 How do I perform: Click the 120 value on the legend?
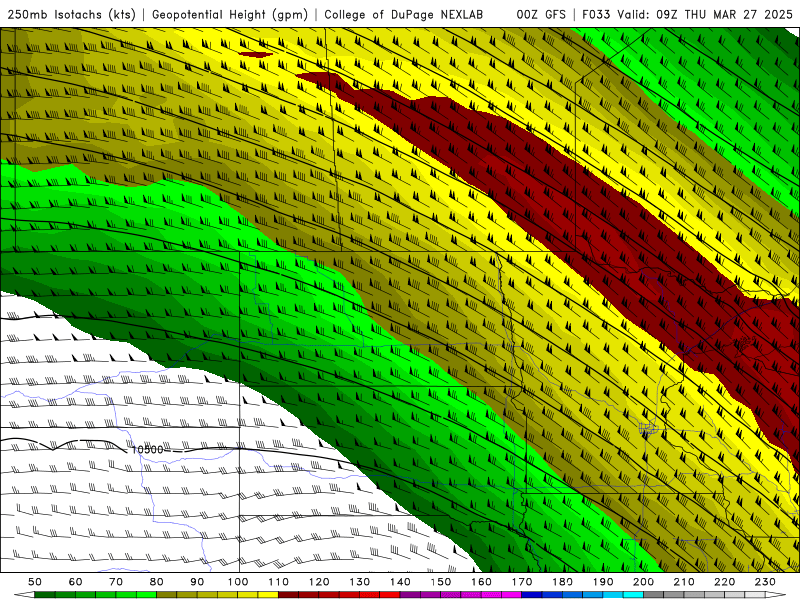pos(319,582)
